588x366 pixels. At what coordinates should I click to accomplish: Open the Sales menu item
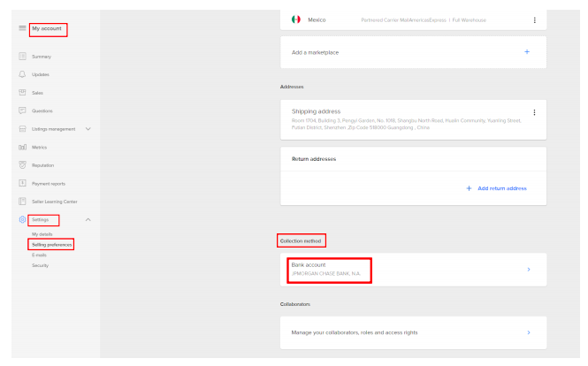tap(37, 93)
